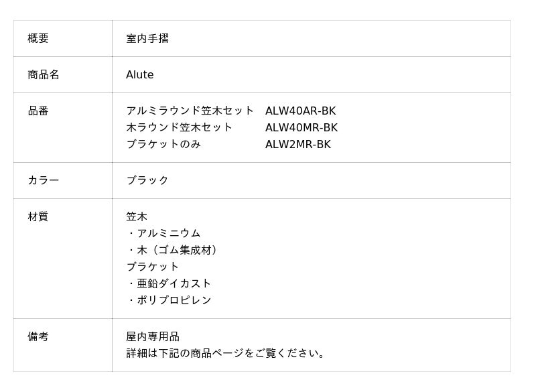
Task: Click model number ALW2MR-BK
Action: click(x=297, y=144)
